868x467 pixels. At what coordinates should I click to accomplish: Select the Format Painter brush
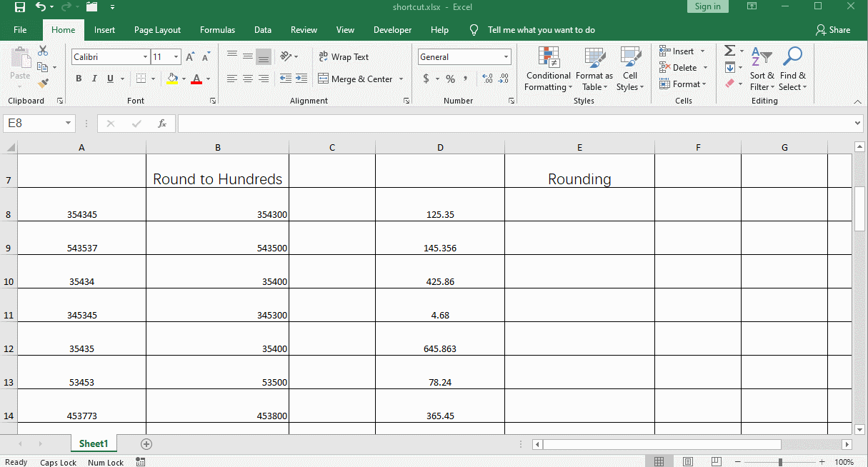click(43, 83)
